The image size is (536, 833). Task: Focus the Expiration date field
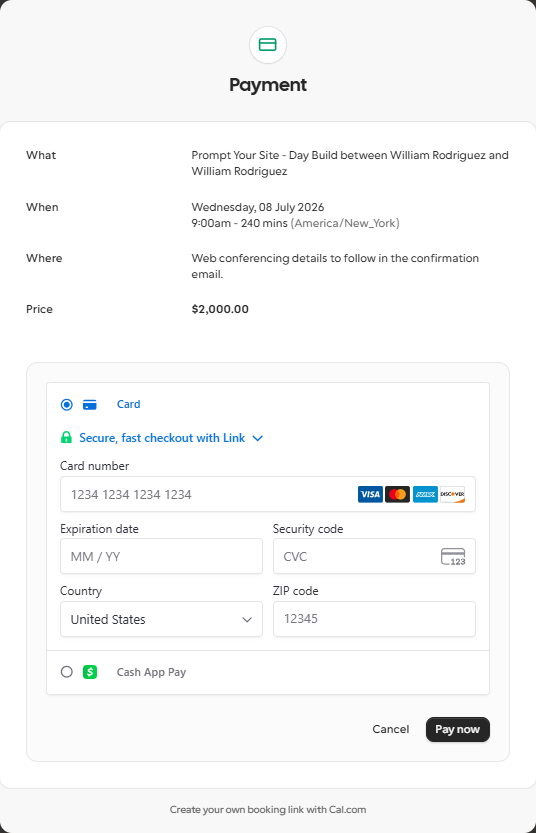(161, 556)
